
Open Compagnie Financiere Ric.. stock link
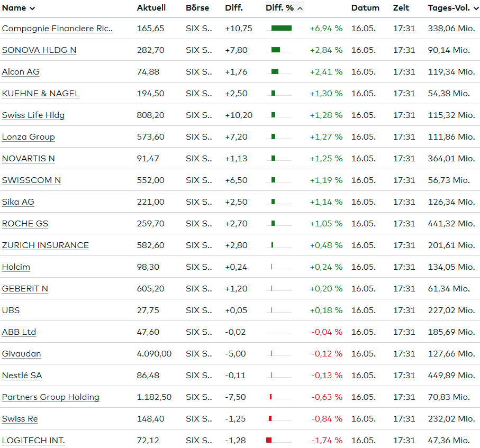click(x=57, y=29)
